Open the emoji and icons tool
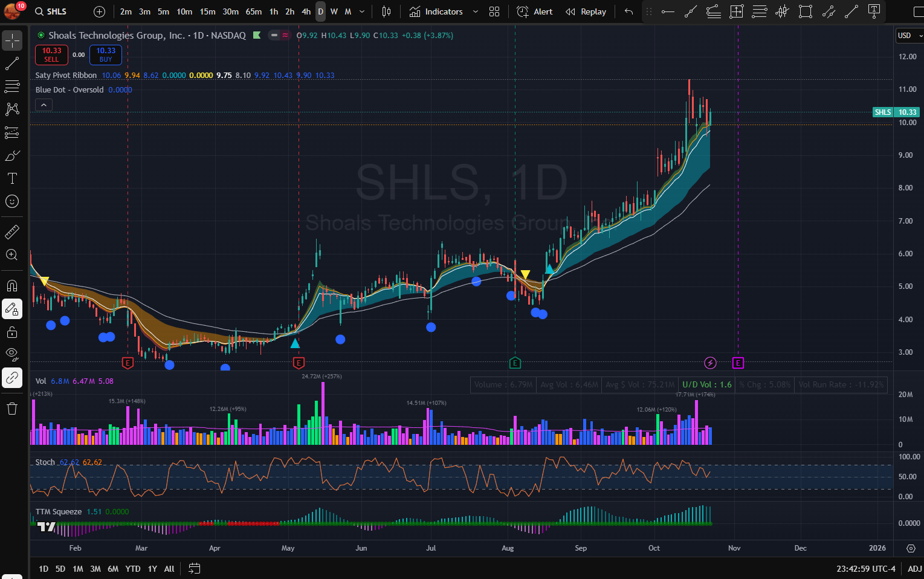Image resolution: width=924 pixels, height=579 pixels. coord(12,201)
